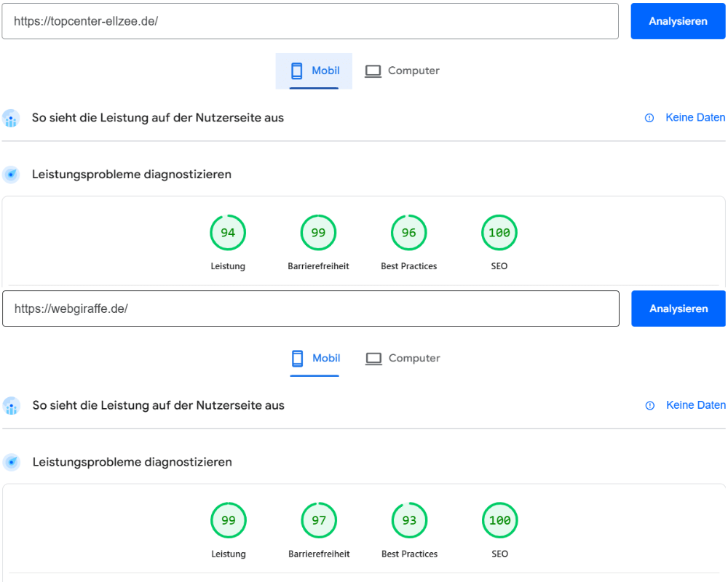The width and height of the screenshot is (728, 582).
Task: Click Best Practices label under the 93 score
Action: click(x=409, y=554)
